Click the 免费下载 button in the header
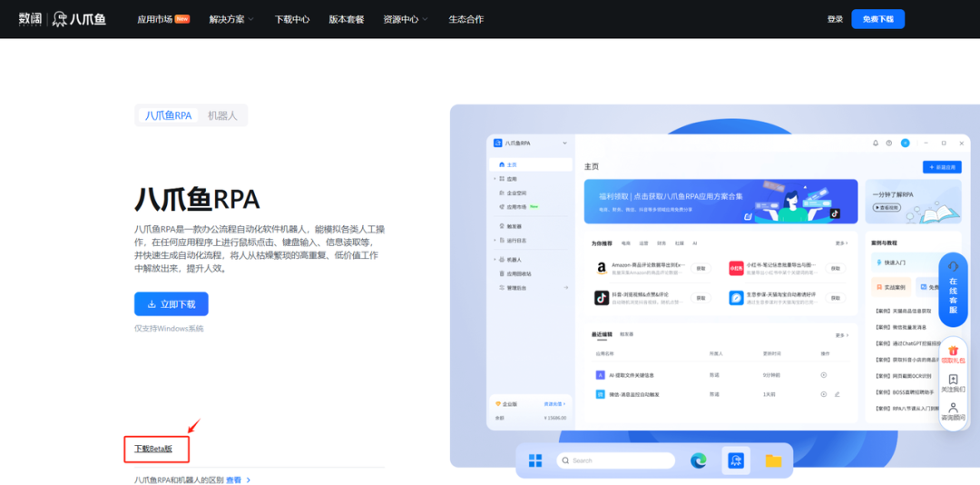Screen dimensions: 980x485 click(x=877, y=19)
